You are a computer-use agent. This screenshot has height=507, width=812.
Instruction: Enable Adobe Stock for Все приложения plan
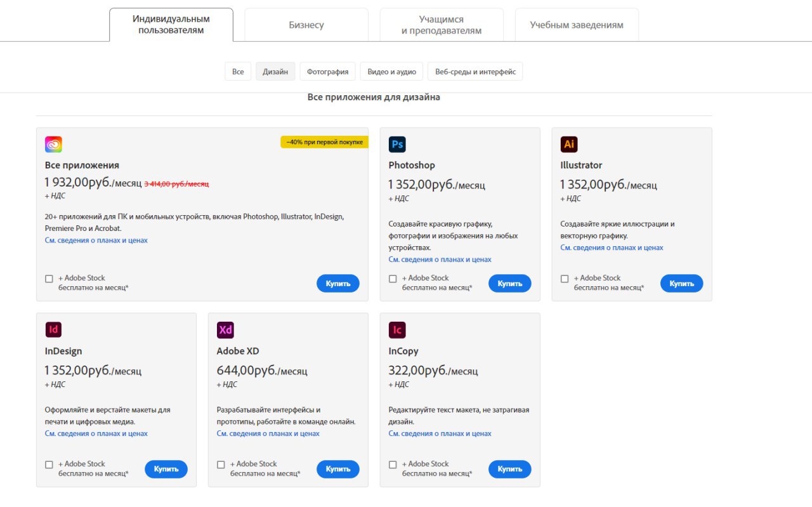coord(49,279)
